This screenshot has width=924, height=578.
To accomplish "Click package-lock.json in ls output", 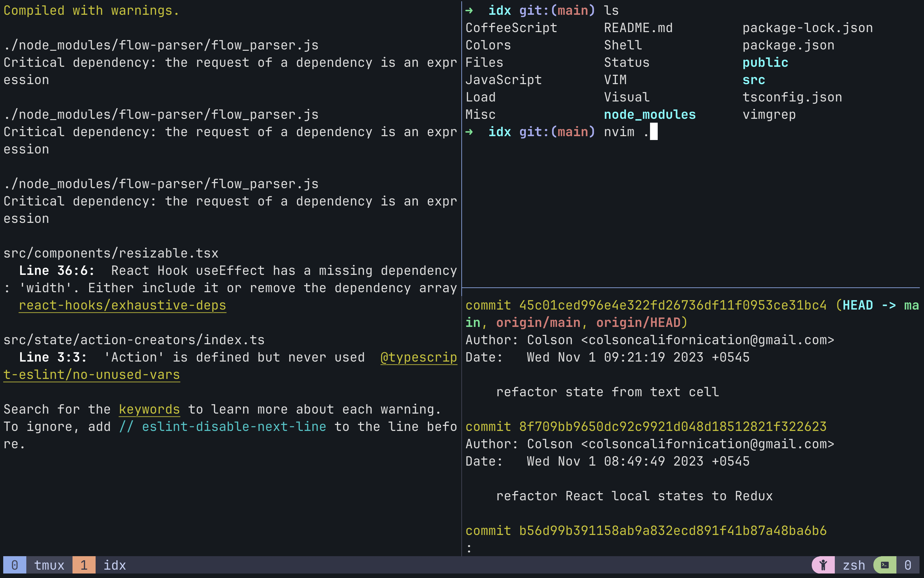I will (808, 28).
